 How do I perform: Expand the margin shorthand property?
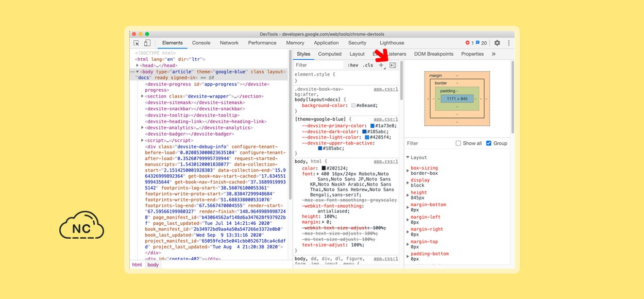tap(324, 222)
